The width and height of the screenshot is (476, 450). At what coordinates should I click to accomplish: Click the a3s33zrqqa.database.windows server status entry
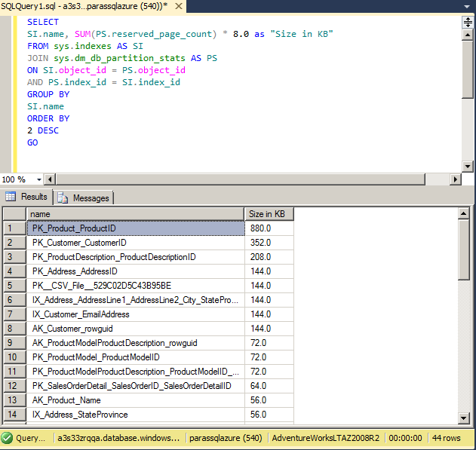pos(118,438)
